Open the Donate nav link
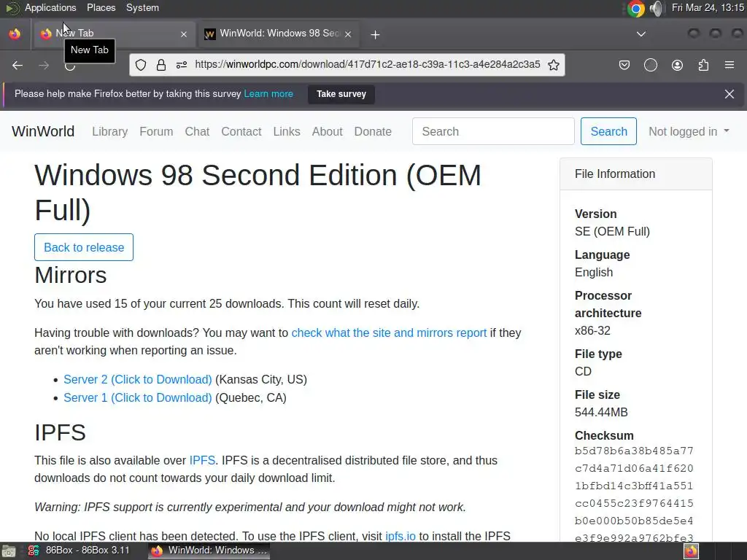 (373, 131)
